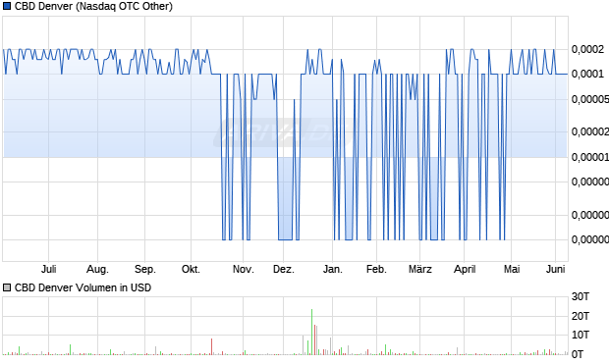Click the 10T volume axis label
This screenshot has width=609, height=364.
581,335
